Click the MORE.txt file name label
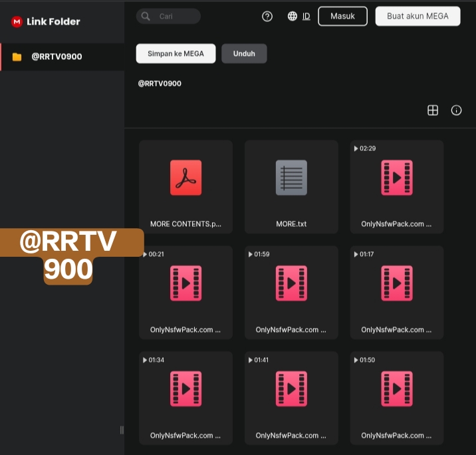476x455 pixels. (291, 224)
